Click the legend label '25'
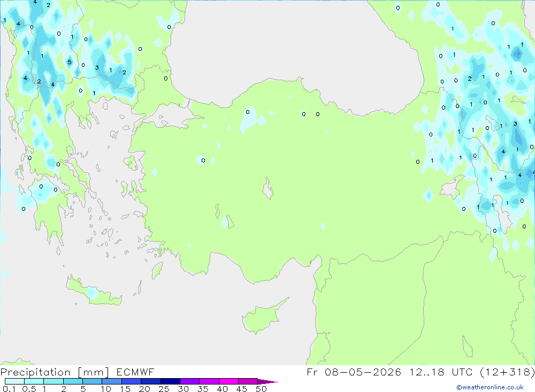The image size is (535, 392). tap(164, 389)
